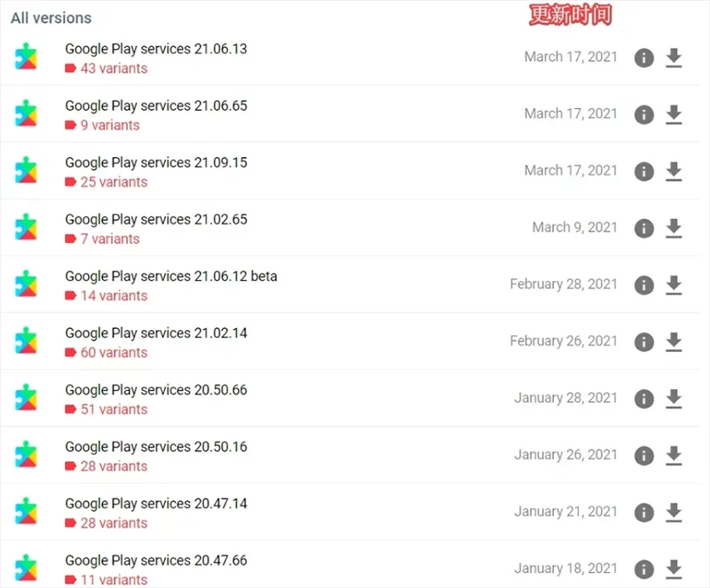710x588 pixels.
Task: Click app icon beside Google Play services 20.50.16
Action: (26, 454)
